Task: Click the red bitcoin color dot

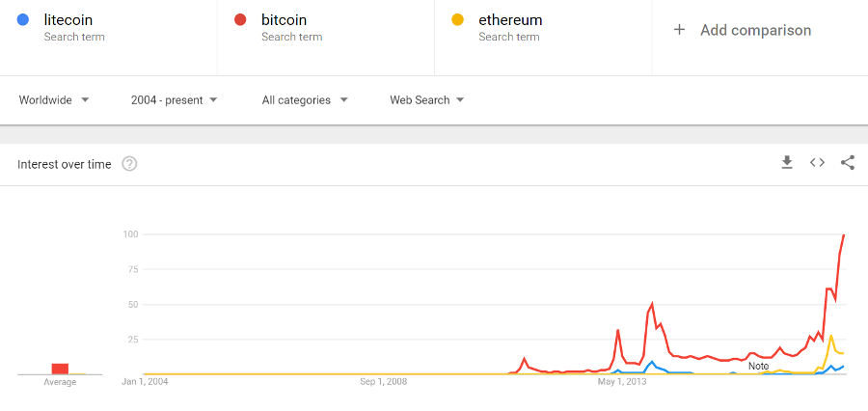Action: click(x=240, y=19)
